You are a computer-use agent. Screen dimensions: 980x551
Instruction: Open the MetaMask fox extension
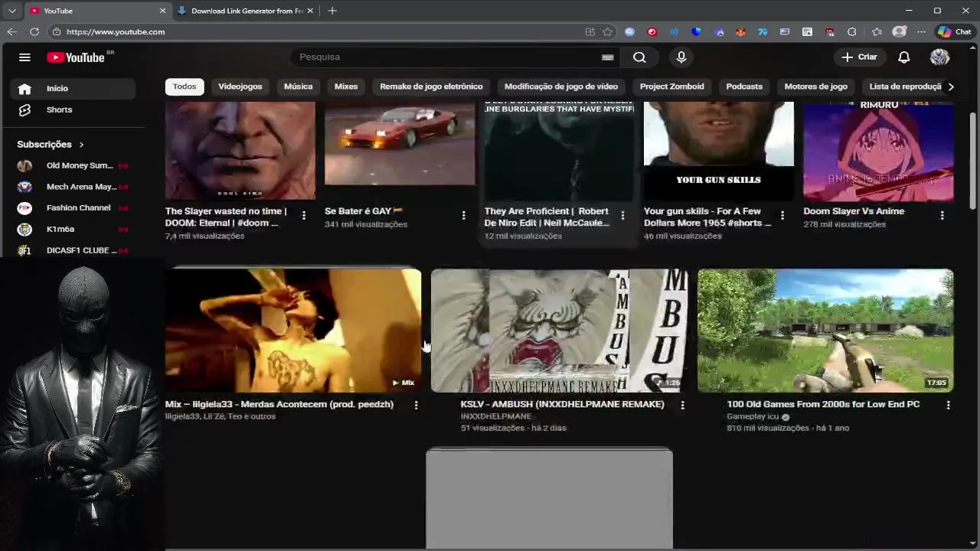(740, 32)
